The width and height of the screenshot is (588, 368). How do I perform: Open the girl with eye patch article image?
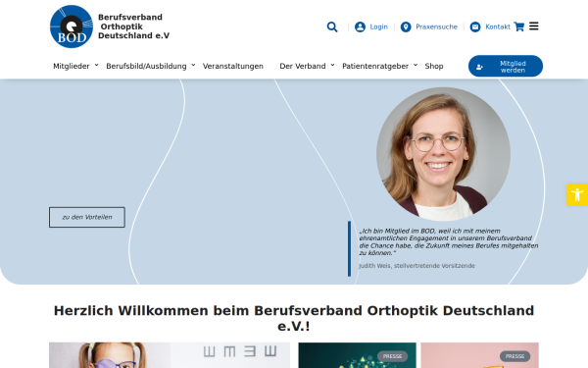pos(170,355)
